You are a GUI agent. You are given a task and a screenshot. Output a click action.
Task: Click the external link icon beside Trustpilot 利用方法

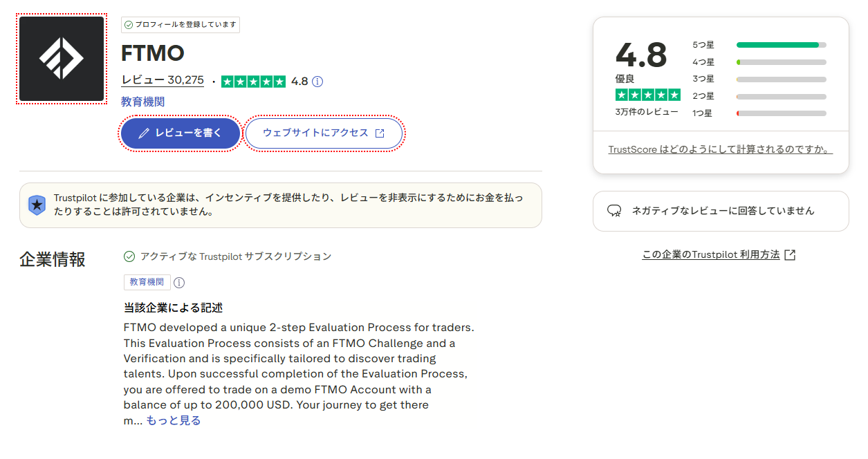coord(790,255)
